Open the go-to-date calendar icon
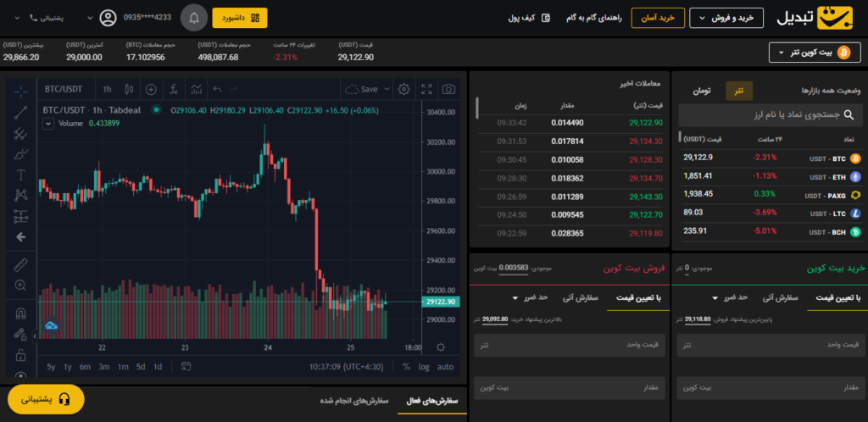Viewport: 868px width, 422px height. pos(186,367)
